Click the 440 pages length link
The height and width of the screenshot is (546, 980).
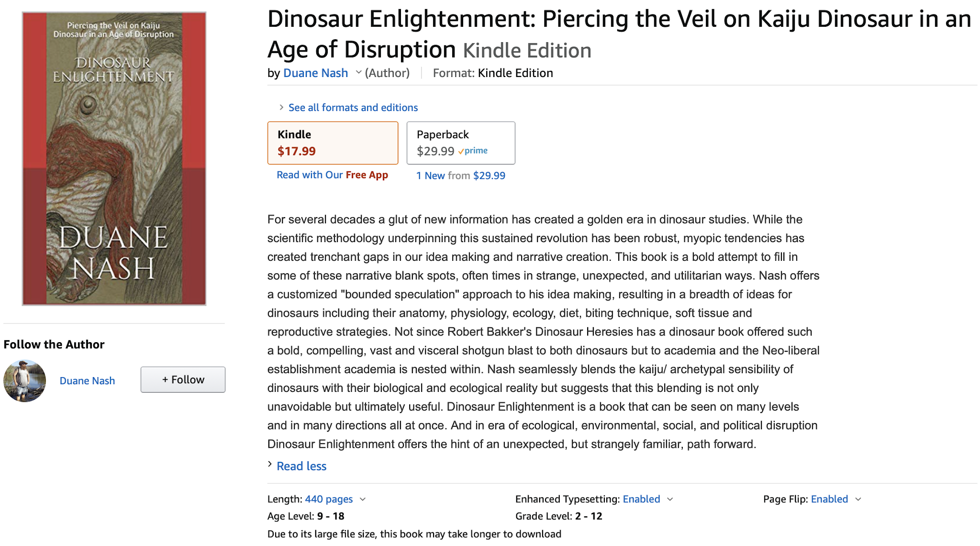[329, 499]
